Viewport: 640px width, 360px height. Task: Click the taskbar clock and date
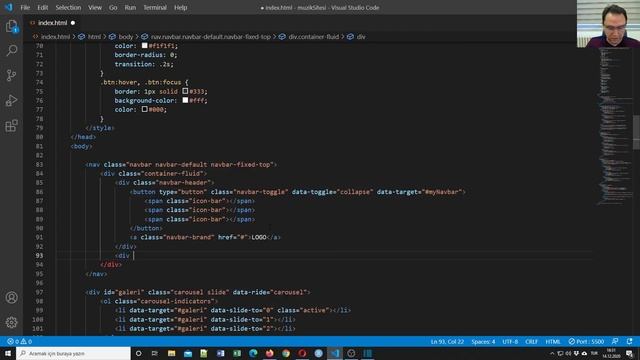(x=611, y=353)
